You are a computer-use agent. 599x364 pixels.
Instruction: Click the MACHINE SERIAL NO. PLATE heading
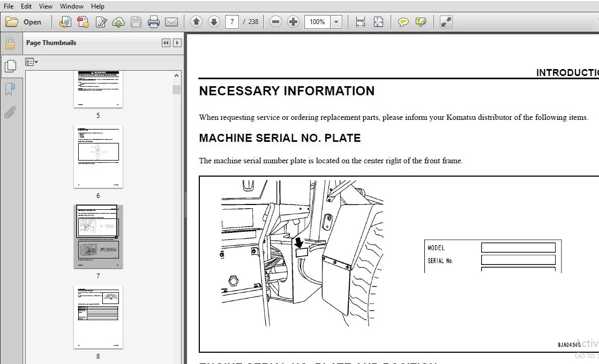click(x=280, y=138)
